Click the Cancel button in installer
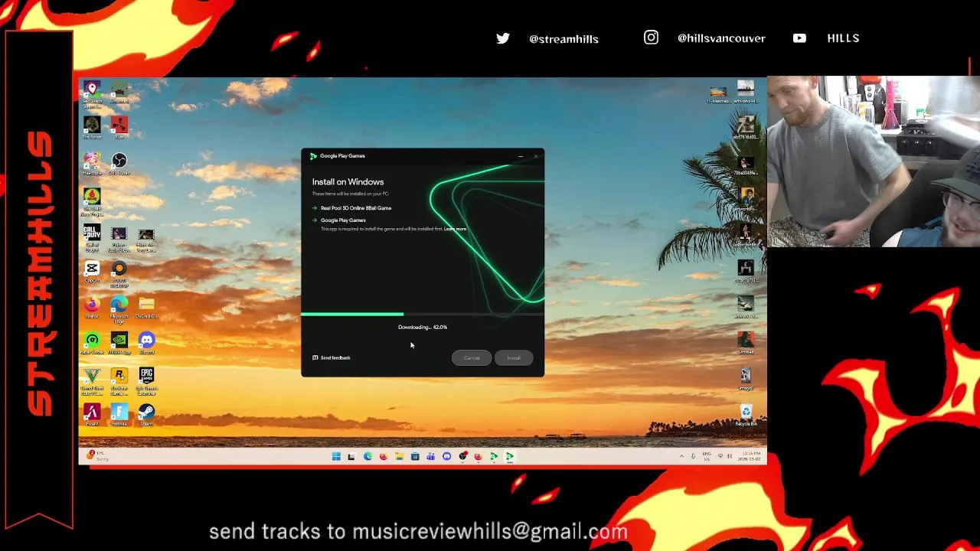This screenshot has height=551, width=980. click(472, 358)
